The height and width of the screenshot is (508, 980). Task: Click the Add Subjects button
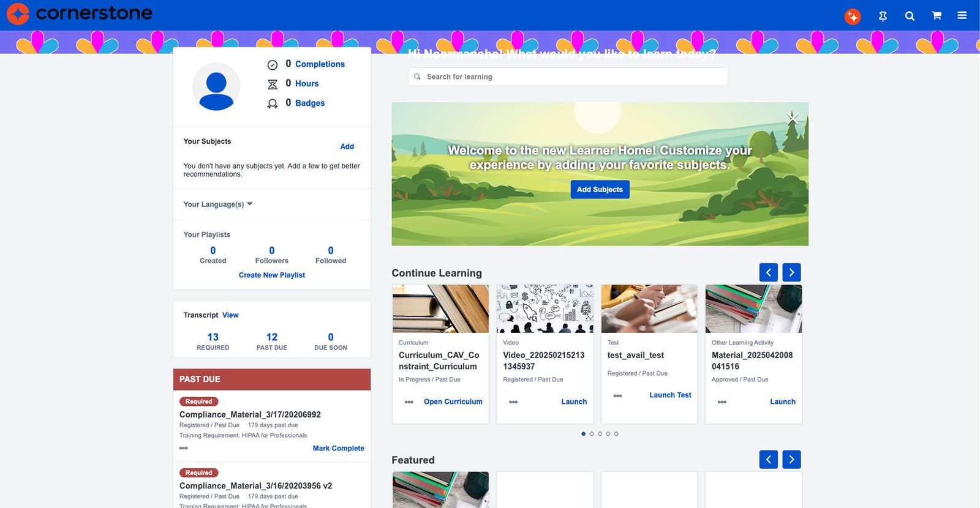point(600,190)
